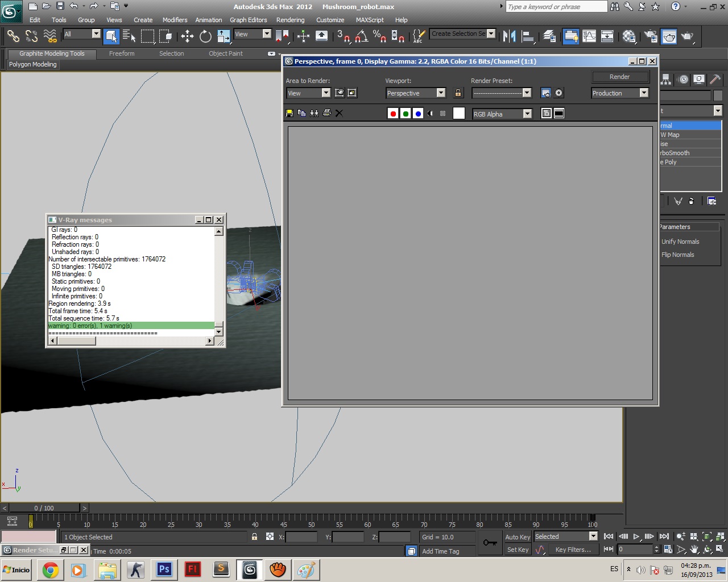728x582 pixels.
Task: Toggle the green channel display
Action: coord(406,114)
